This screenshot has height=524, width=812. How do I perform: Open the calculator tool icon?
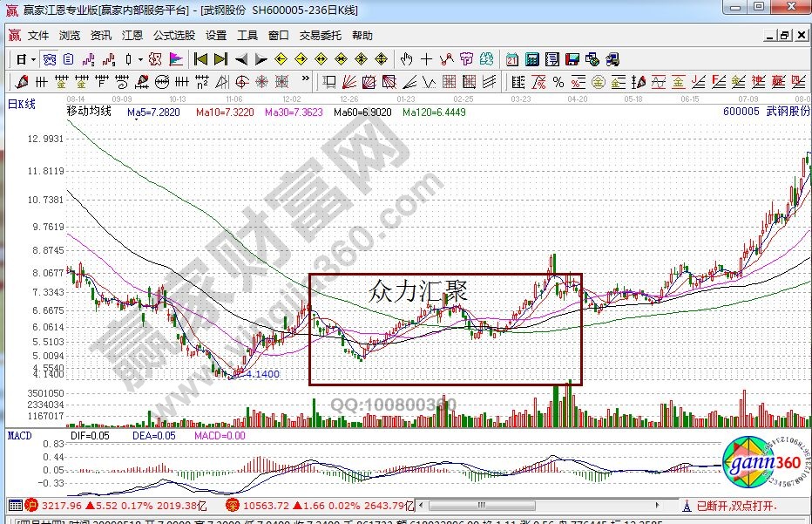tap(531, 59)
